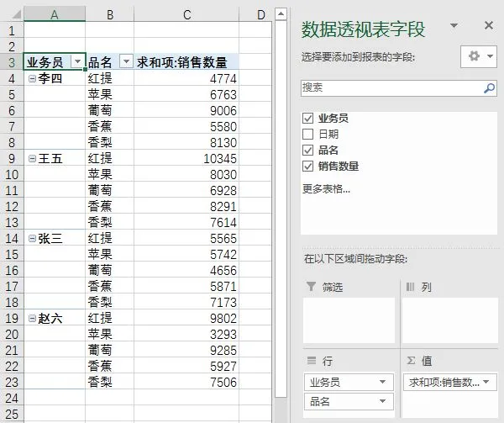Open the 品名 column filter dropdown

click(x=126, y=61)
